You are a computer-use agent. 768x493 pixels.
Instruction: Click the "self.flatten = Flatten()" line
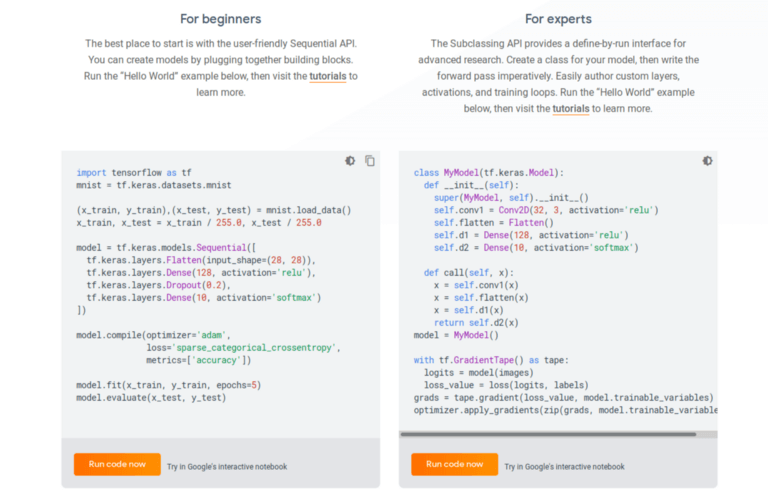coord(494,223)
